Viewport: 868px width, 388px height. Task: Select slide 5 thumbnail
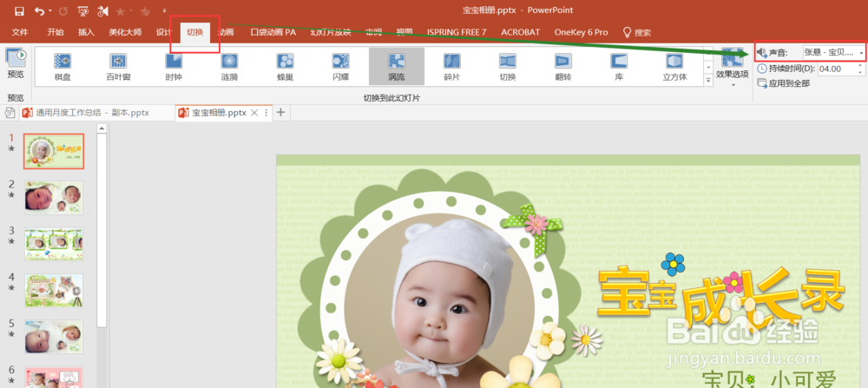[x=54, y=337]
